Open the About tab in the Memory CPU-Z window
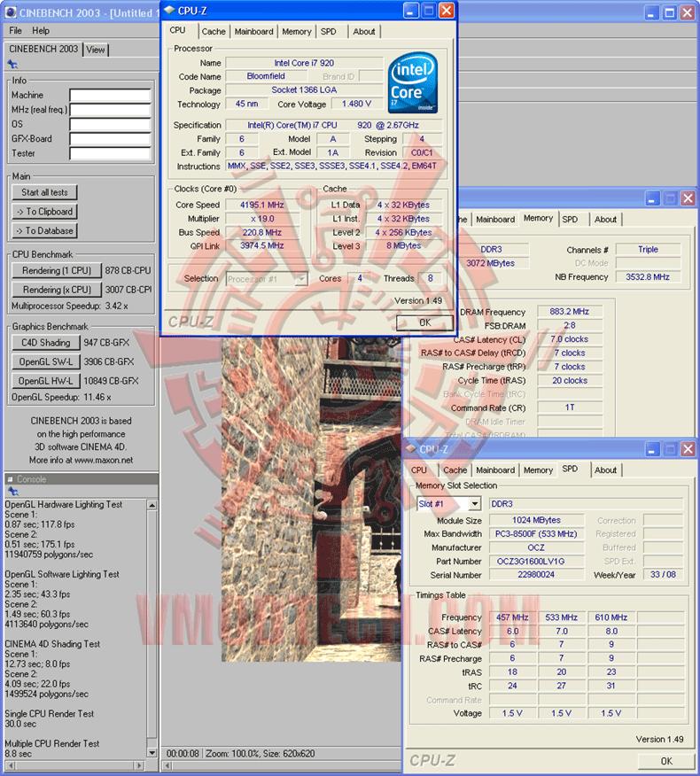 [605, 219]
